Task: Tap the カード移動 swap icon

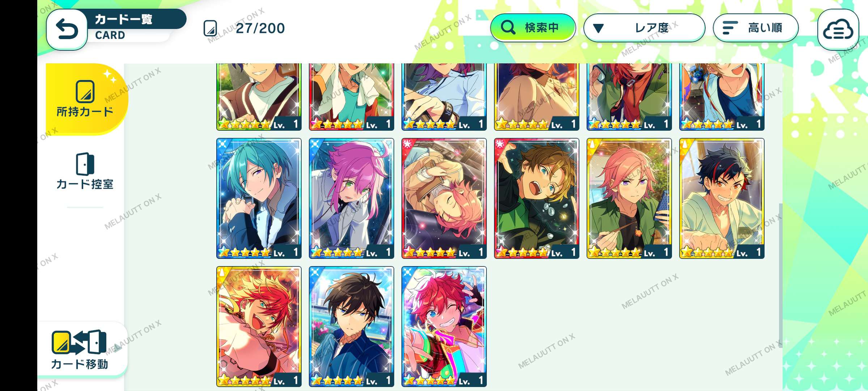Action: coord(79,342)
